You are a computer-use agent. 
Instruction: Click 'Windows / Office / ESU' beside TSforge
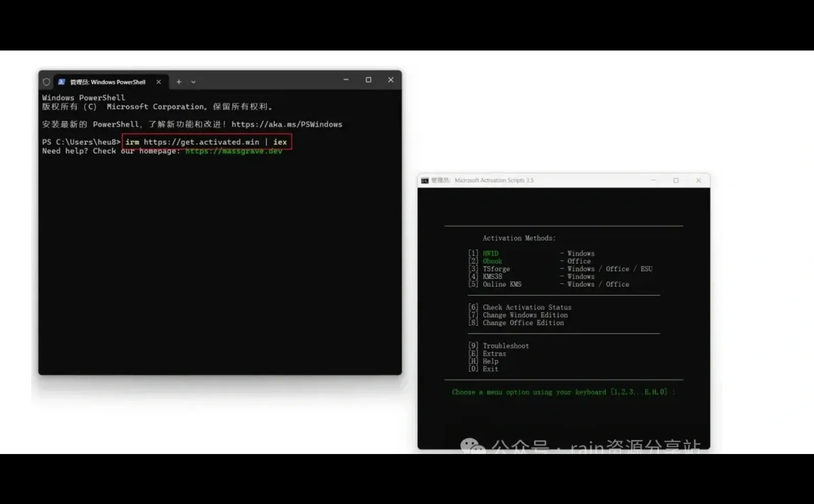tap(610, 269)
